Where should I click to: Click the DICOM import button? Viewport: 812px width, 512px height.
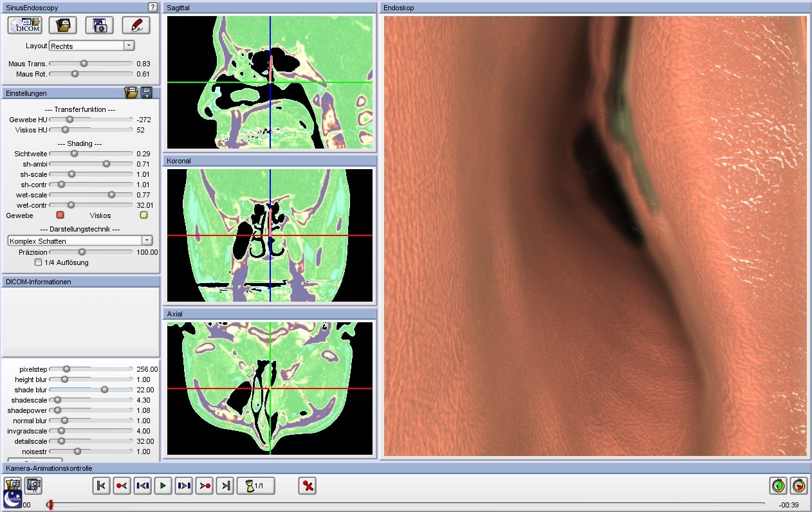click(25, 25)
